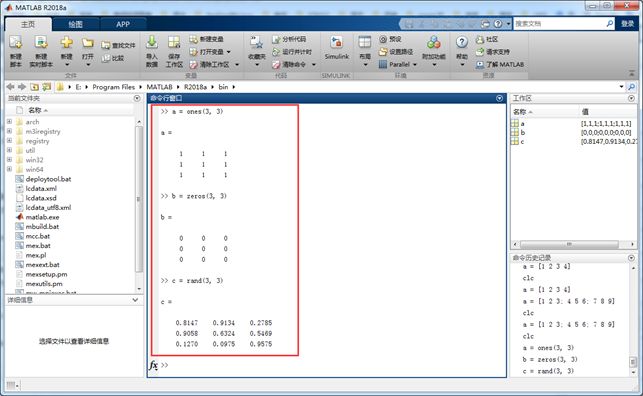Expand the registry folder
643x396 pixels.
tap(9, 140)
